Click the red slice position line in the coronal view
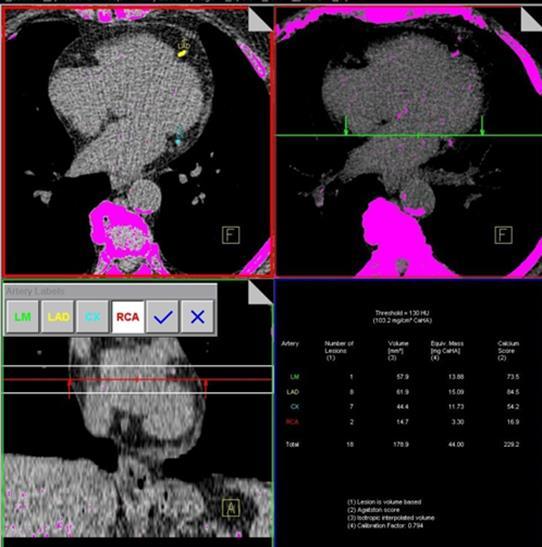 [137, 380]
